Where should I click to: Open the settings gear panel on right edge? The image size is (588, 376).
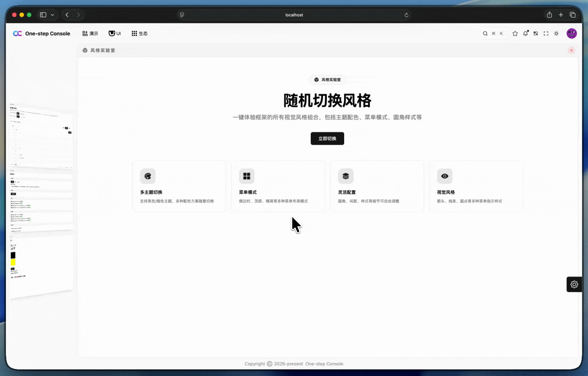click(x=574, y=284)
